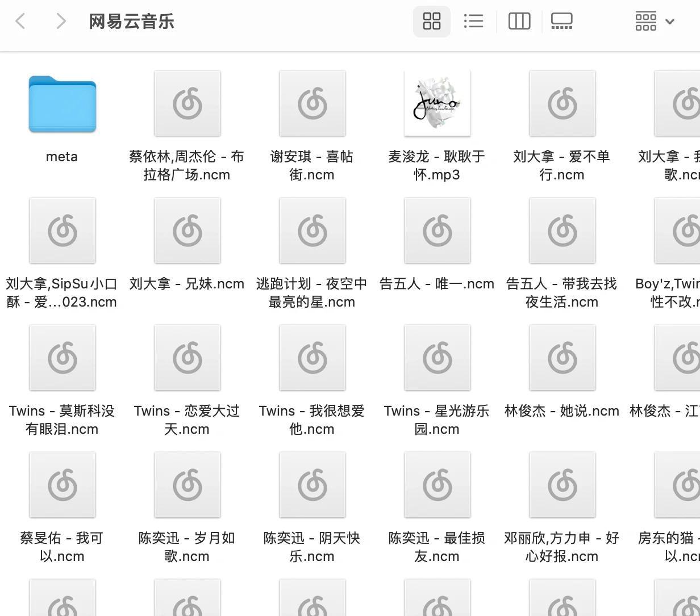Switch to gallery view
Screen dimensions: 700x616
coord(561,22)
